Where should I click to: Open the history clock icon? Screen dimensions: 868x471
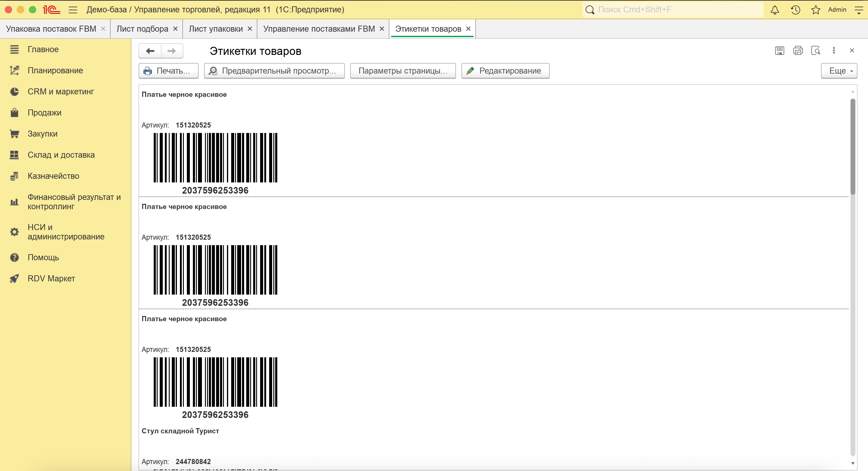(795, 10)
